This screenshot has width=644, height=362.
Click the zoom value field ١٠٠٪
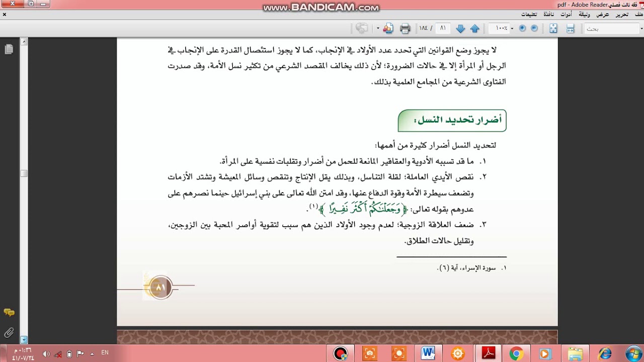[499, 29]
